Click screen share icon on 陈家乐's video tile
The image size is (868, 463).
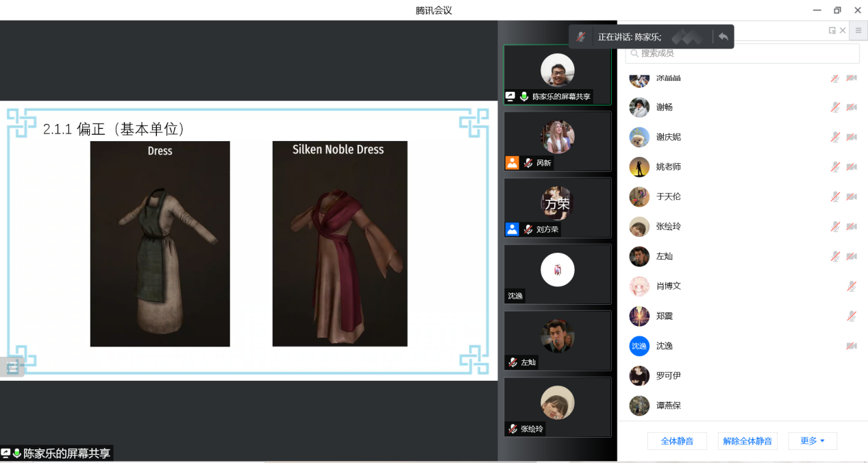(510, 97)
